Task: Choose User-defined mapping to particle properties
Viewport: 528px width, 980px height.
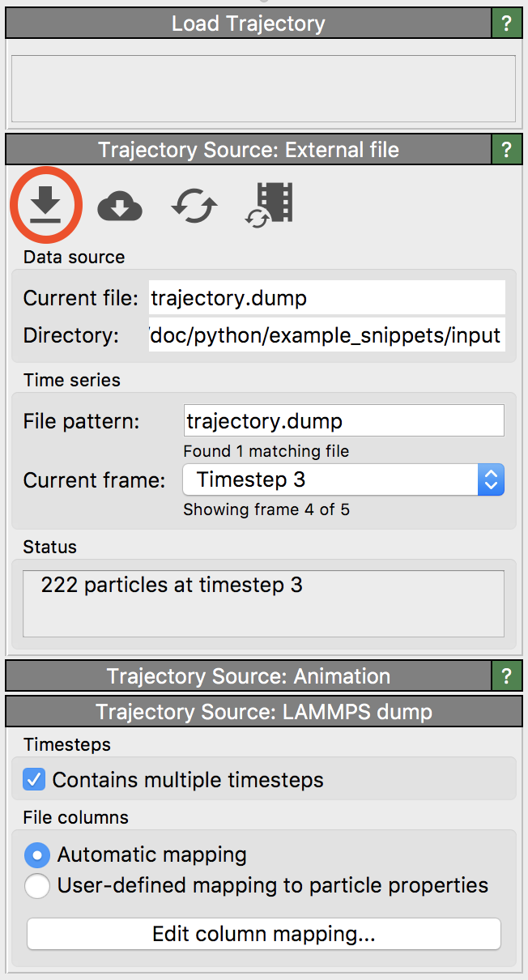Action: click(x=37, y=886)
